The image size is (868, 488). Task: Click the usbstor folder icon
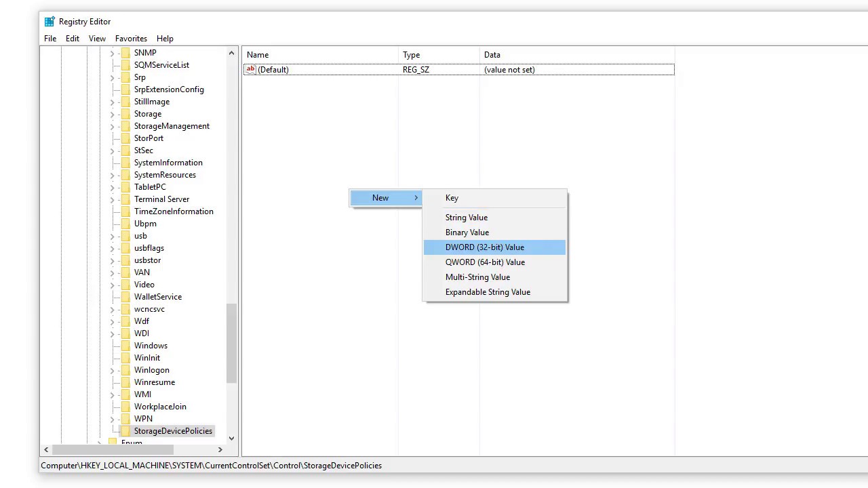(x=125, y=260)
